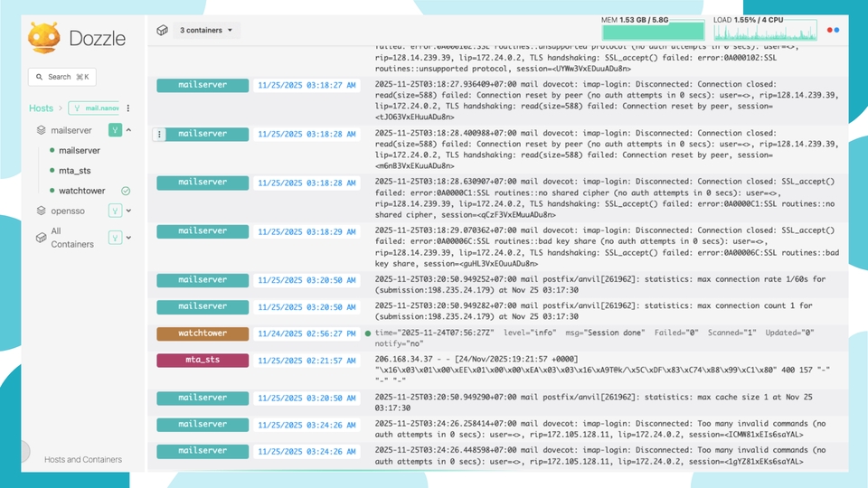Click the 'max connection count 1' log message

(x=593, y=311)
